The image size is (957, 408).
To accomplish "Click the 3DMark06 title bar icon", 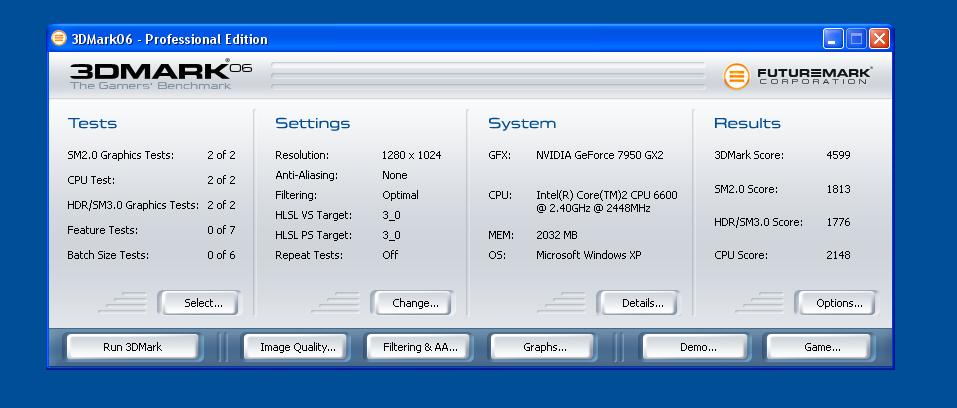I will tap(59, 38).
